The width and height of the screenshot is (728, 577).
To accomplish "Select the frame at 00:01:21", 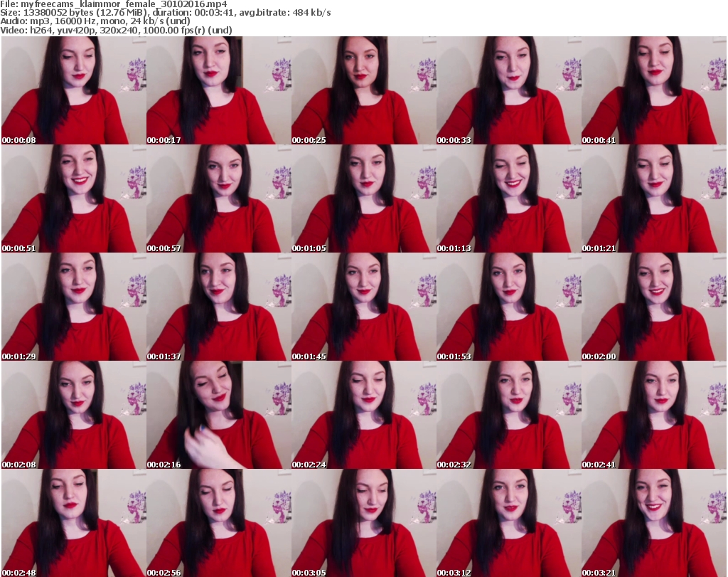I will pyautogui.click(x=653, y=198).
